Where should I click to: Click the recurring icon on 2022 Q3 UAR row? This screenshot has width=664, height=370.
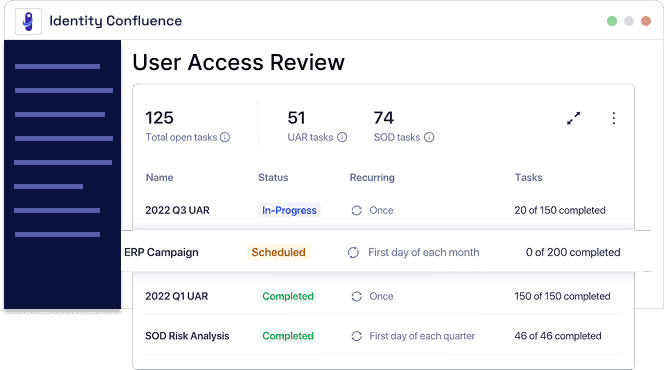point(357,210)
